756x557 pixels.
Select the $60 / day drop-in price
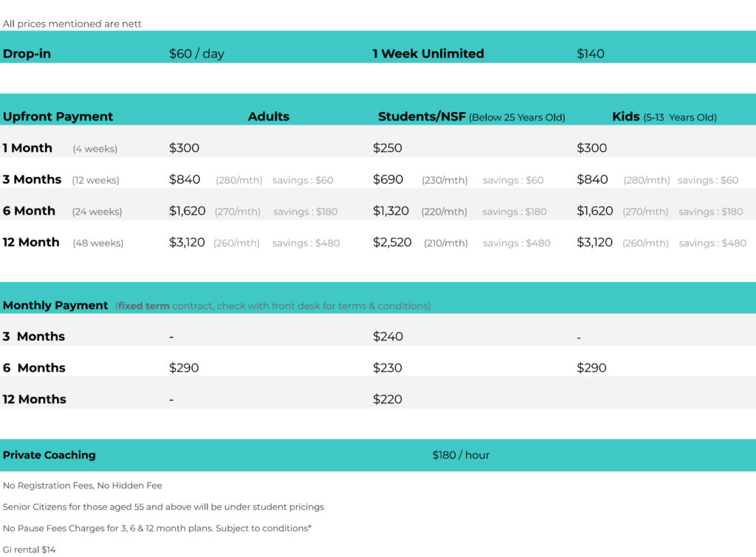(x=196, y=54)
